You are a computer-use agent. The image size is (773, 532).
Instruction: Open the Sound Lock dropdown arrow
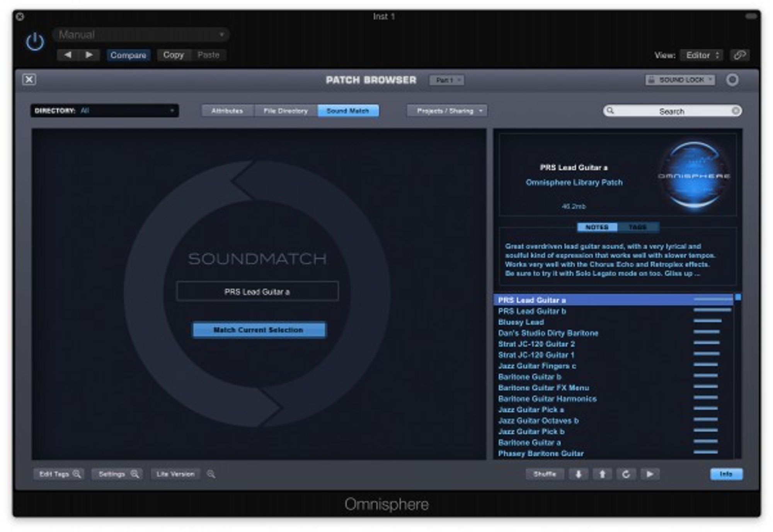tap(710, 80)
